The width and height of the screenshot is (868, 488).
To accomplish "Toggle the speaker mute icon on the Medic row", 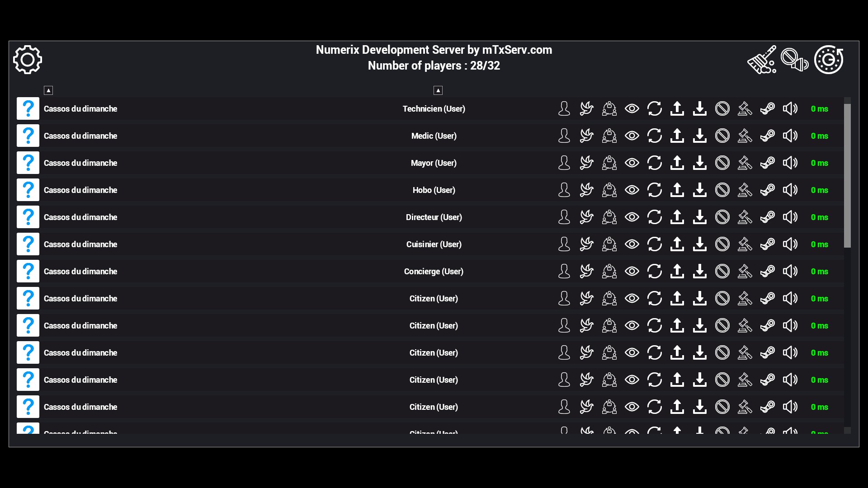I will (790, 136).
